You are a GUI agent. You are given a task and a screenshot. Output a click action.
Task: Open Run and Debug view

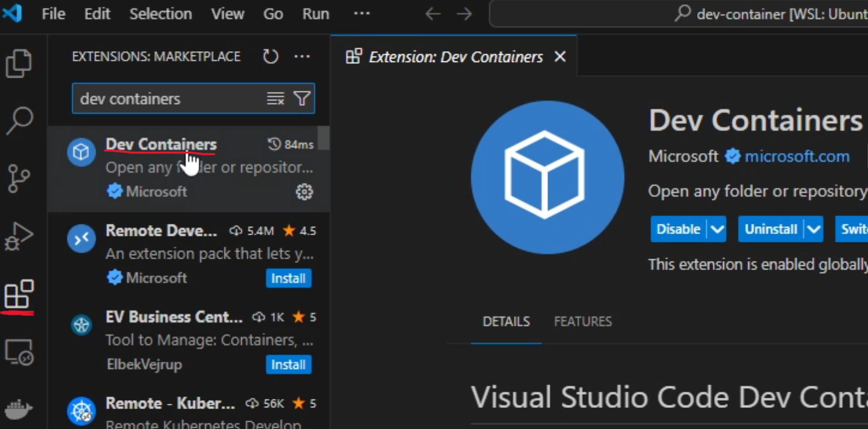tap(19, 236)
